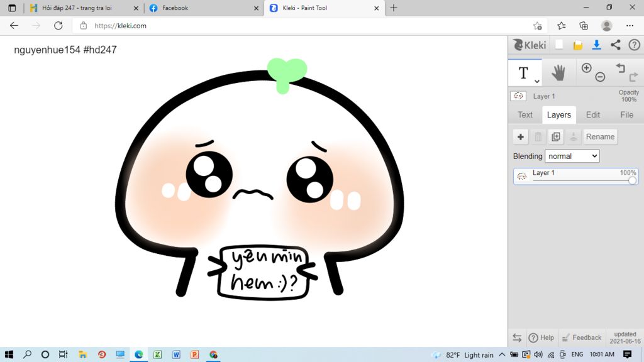Open the volume control in system tray
The width and height of the screenshot is (644, 362).
tap(538, 354)
